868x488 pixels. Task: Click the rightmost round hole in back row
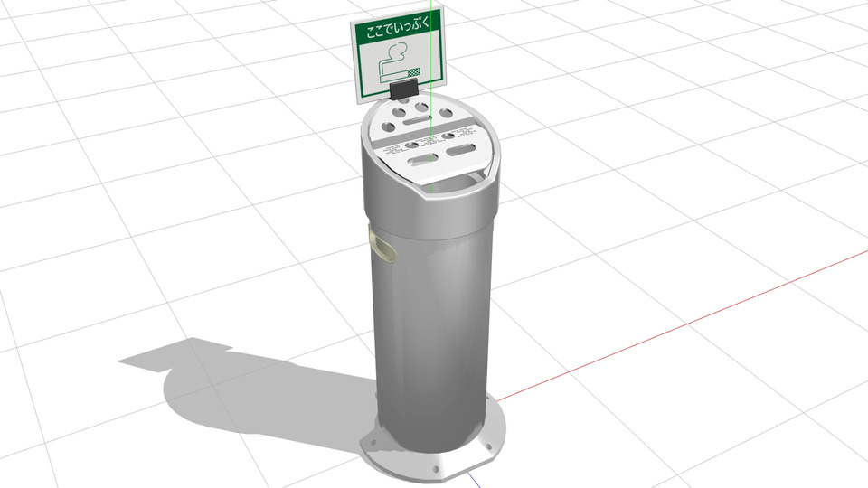(x=447, y=113)
